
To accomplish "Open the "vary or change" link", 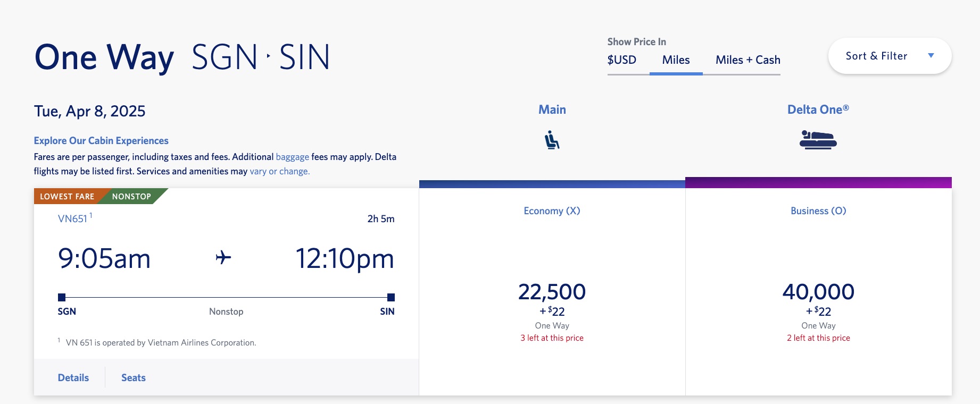I will coord(279,171).
